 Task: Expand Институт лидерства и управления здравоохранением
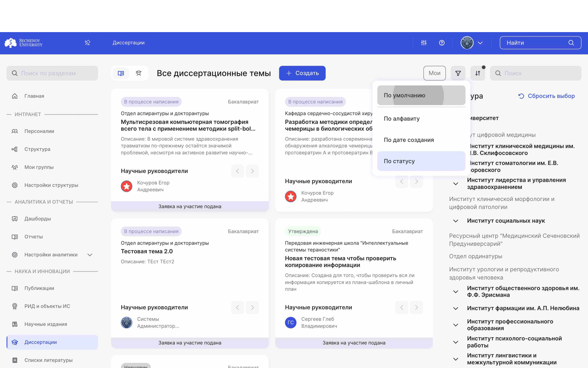tap(455, 184)
